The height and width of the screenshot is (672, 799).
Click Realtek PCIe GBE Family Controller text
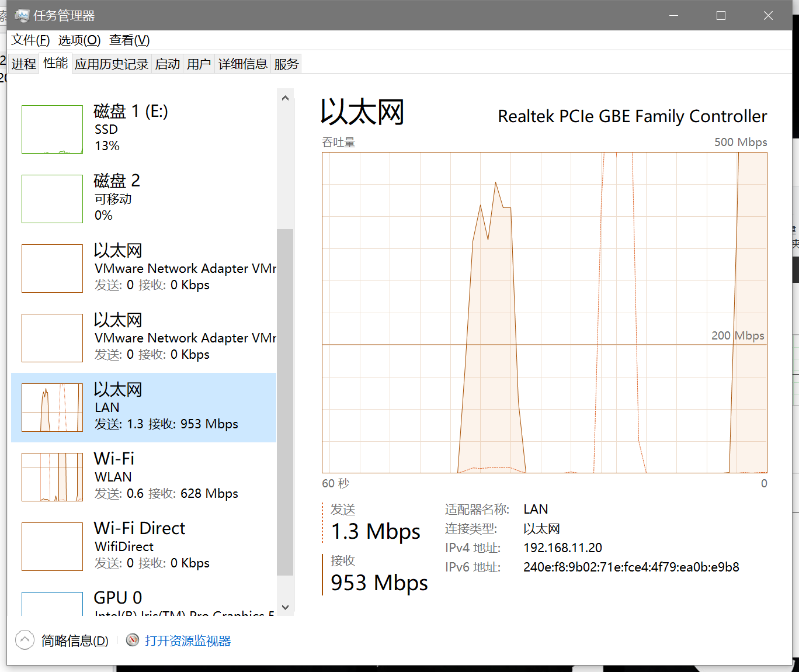[x=633, y=116]
